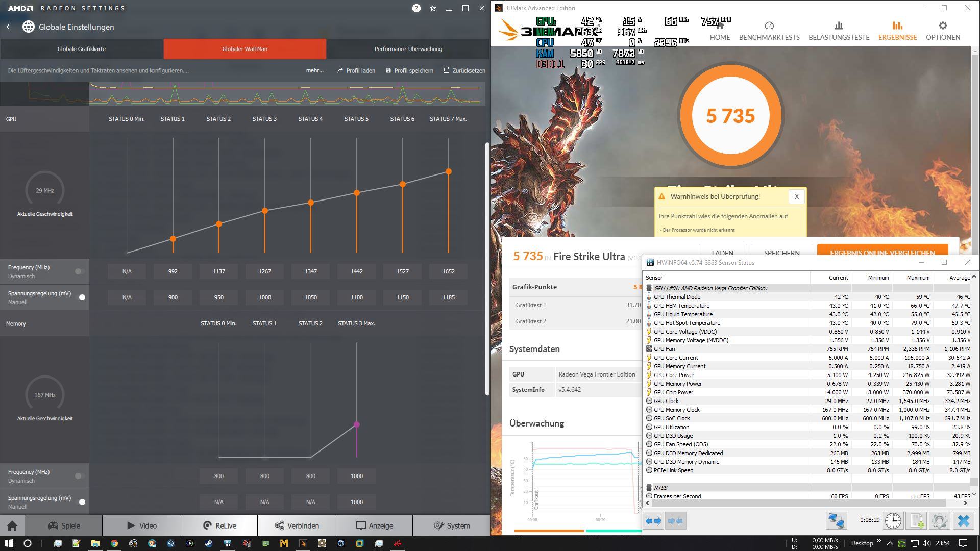
Task: Toggle GPU Frequency Dynamisch switch
Action: click(x=80, y=271)
